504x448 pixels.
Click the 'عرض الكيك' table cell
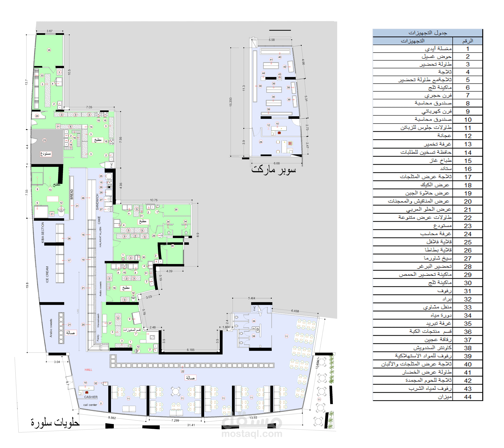point(435,185)
